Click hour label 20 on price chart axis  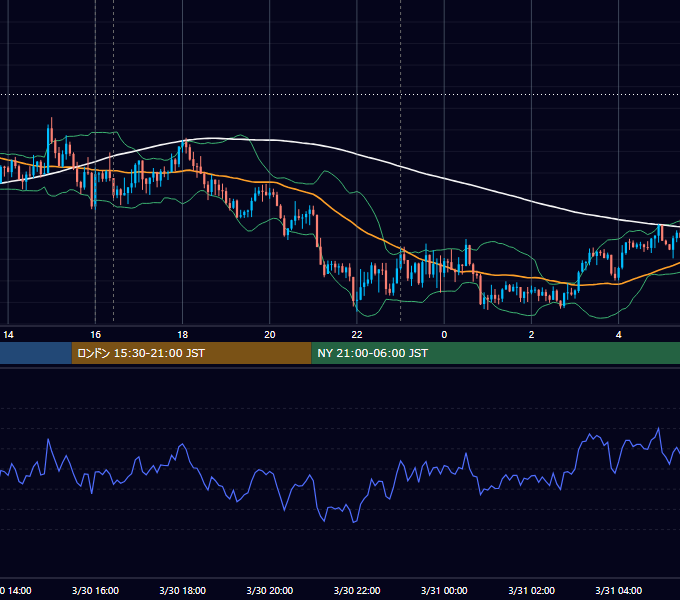(270, 335)
